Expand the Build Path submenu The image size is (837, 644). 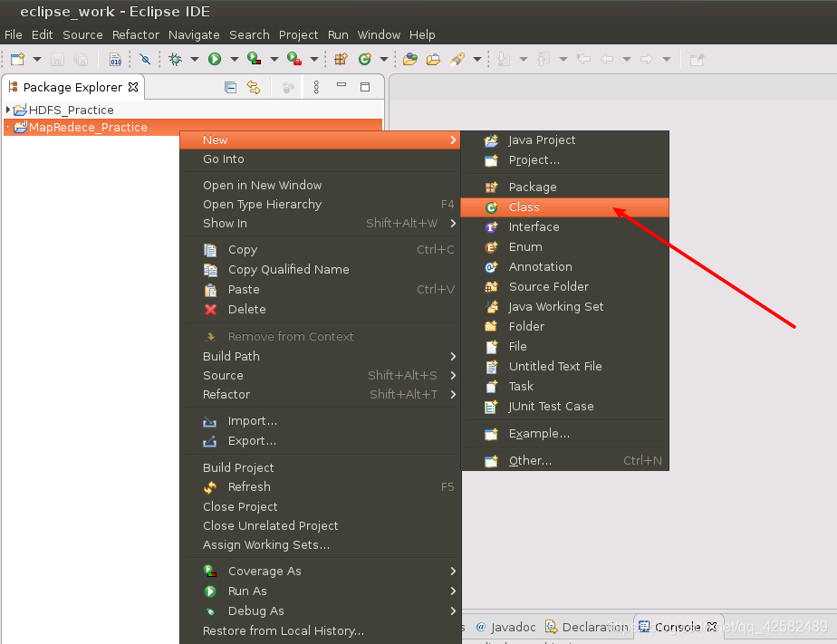click(321, 356)
